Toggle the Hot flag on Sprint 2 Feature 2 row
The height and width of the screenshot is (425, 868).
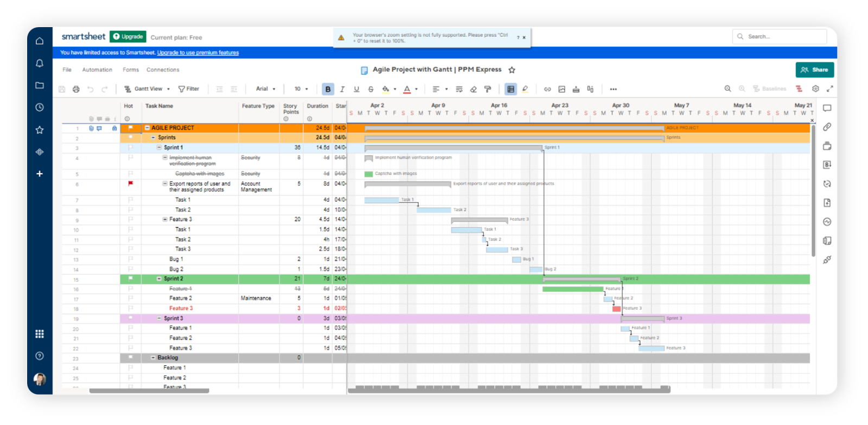click(130, 298)
